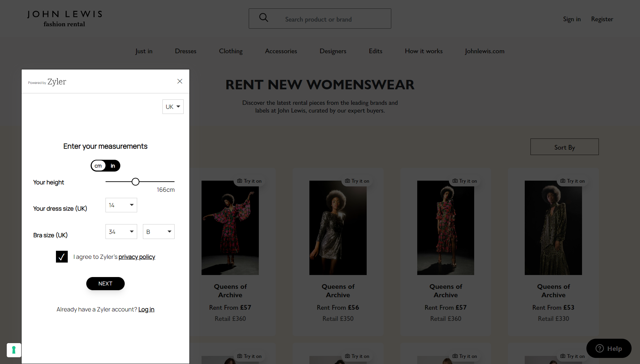The height and width of the screenshot is (364, 640).
Task: Open the bra cup size dropdown showing B
Action: (x=159, y=232)
